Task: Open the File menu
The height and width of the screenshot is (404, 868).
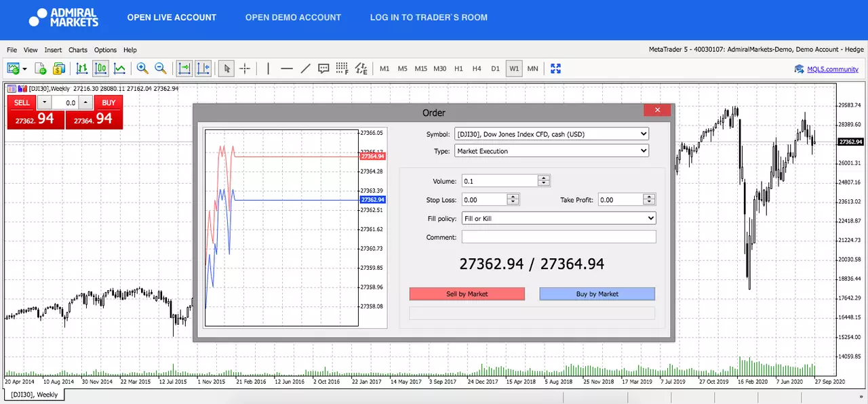Action: [x=12, y=50]
